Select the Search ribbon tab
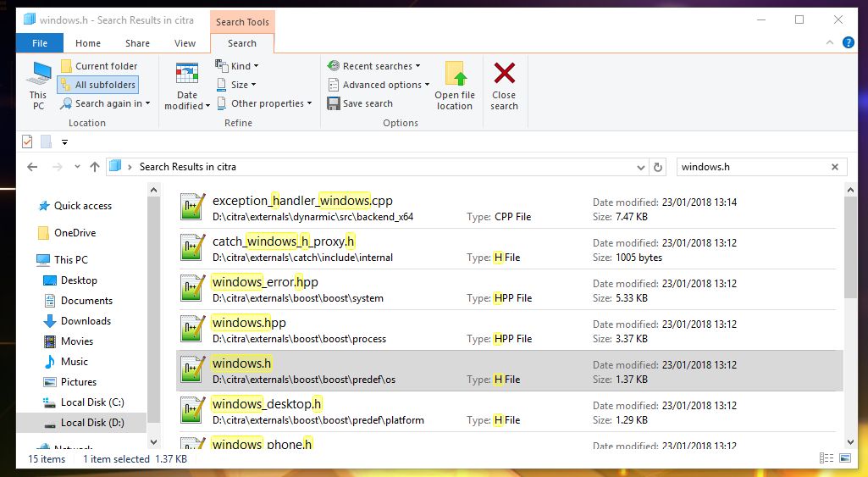This screenshot has width=868, height=477. (x=242, y=43)
